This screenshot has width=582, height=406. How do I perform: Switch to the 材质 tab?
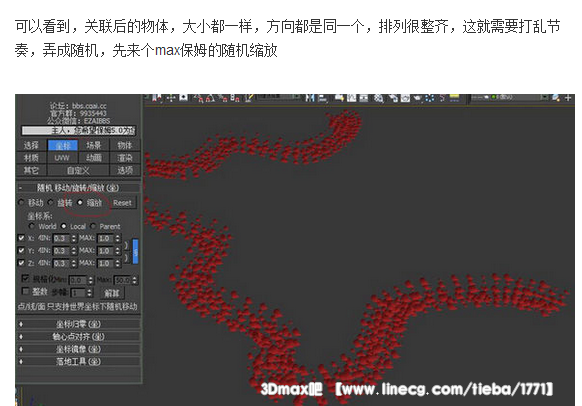pos(32,158)
